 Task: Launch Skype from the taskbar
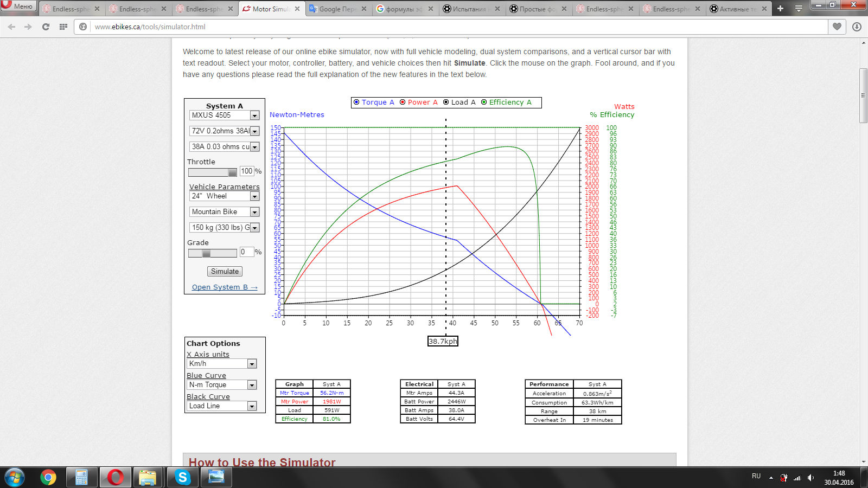tap(182, 477)
